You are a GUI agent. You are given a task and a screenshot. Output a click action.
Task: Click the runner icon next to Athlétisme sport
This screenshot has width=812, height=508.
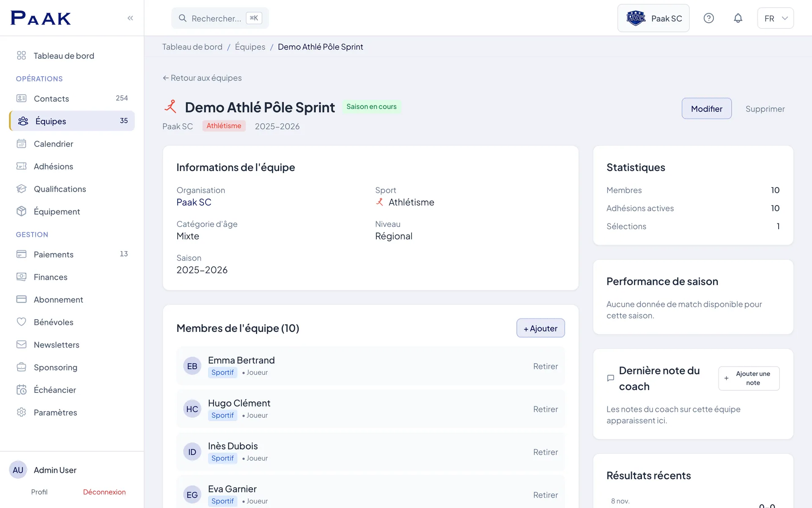380,202
